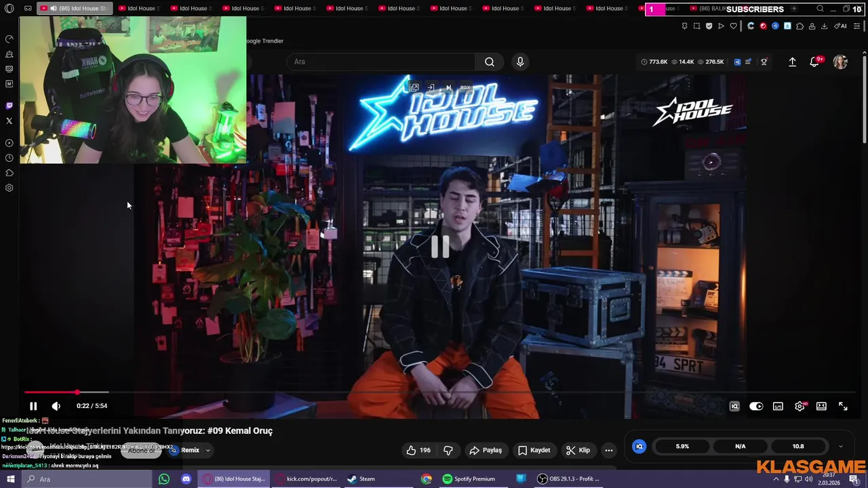Open the Windows Start button

click(10, 479)
